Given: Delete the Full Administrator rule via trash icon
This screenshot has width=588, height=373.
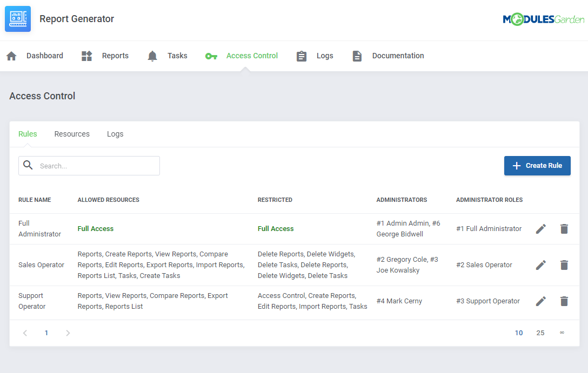Looking at the screenshot, I should (x=564, y=229).
